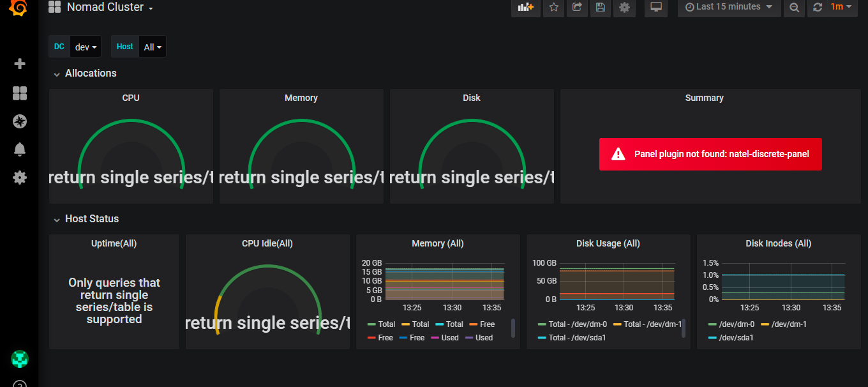Zoom out the time range
This screenshot has height=387, width=868.
click(x=793, y=8)
